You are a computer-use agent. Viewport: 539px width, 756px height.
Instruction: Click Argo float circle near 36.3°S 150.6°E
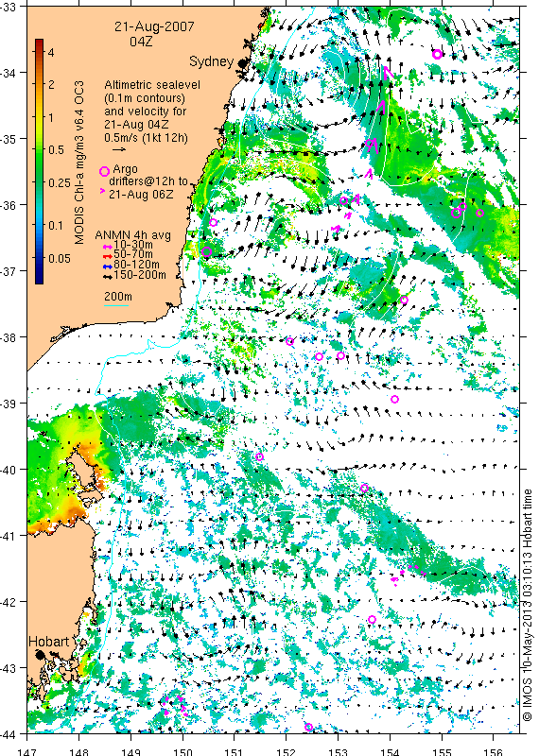(214, 222)
